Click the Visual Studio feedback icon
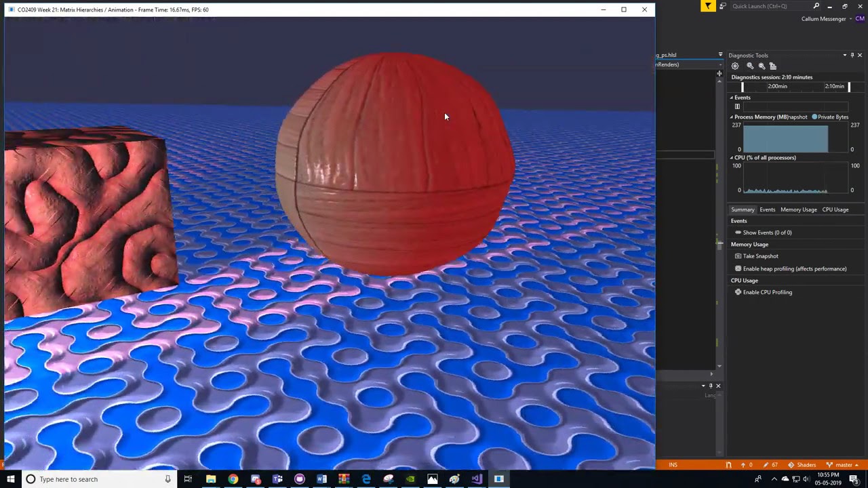The image size is (868, 488). tap(723, 6)
